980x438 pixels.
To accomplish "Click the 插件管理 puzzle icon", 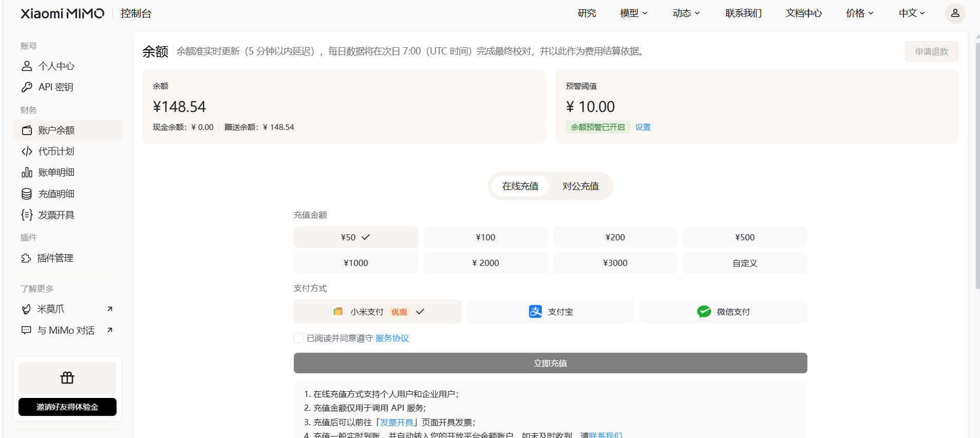I will pyautogui.click(x=26, y=258).
